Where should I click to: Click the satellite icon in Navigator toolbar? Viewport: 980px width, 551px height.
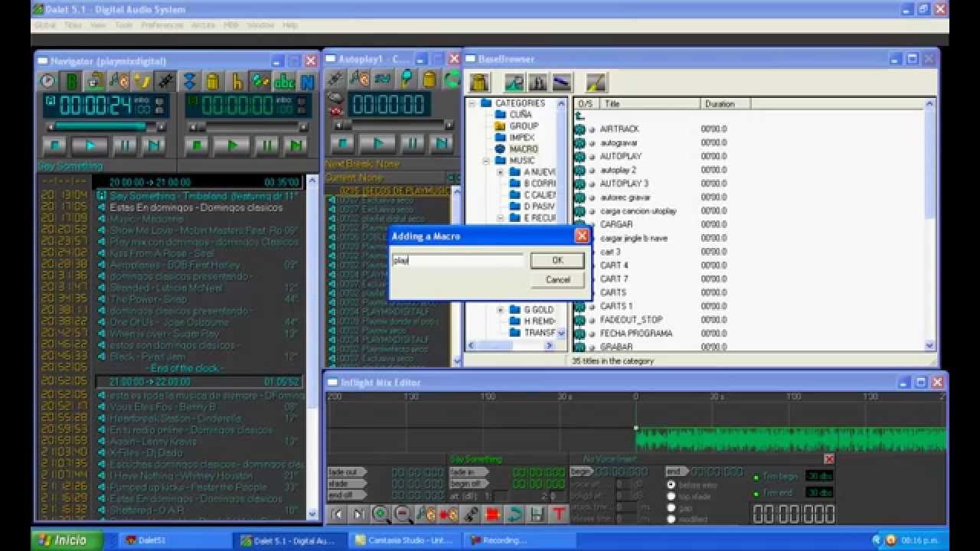click(x=165, y=80)
